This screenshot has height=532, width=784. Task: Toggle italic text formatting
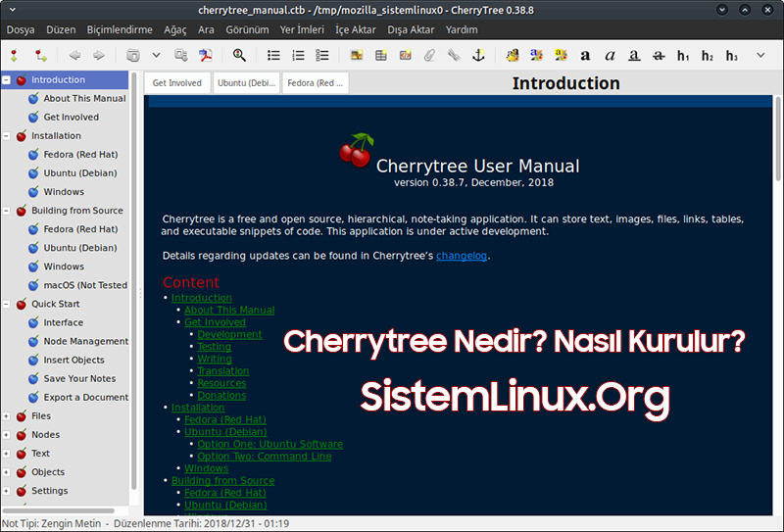(x=610, y=56)
